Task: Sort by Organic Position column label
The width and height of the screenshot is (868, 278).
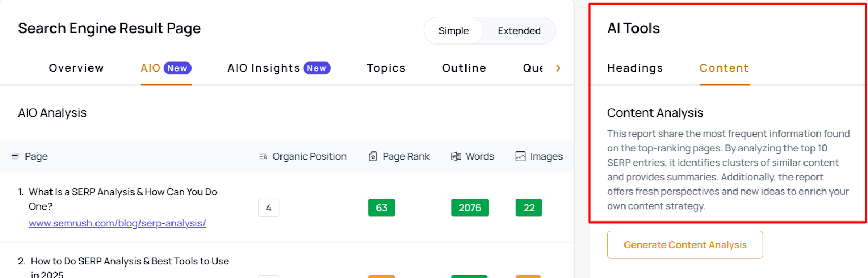Action: [309, 156]
